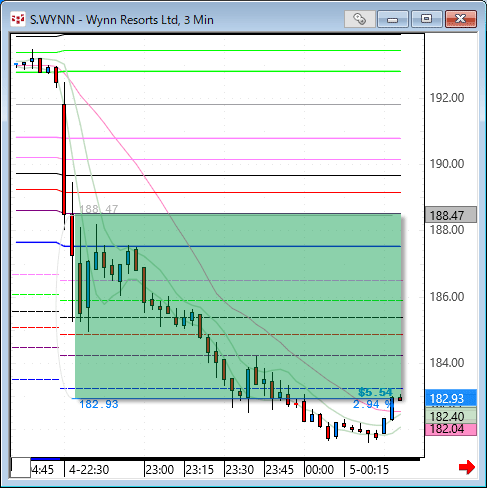Click the blue horizontal scrollbar thumb

click(x=45, y=459)
